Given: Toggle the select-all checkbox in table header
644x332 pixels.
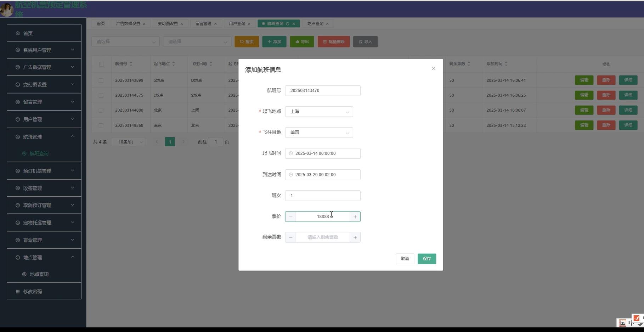Looking at the screenshot, I should 102,64.
